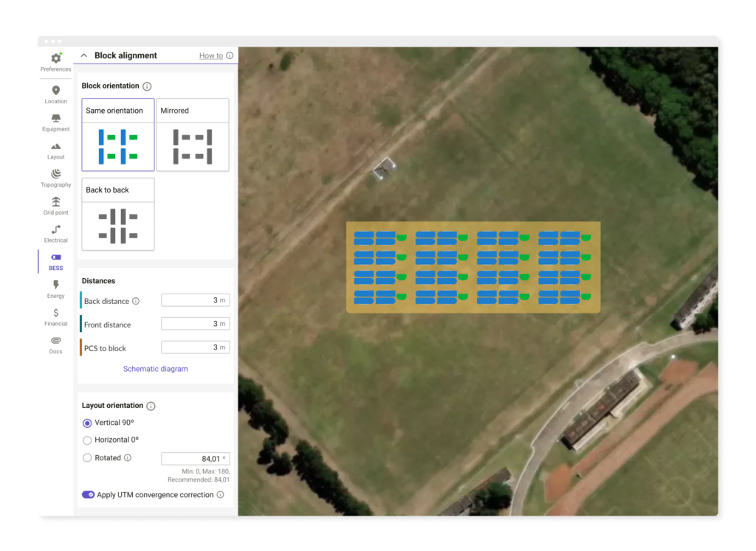Screen dimensions: 756x551
Task: Open the Energy sidebar section
Action: click(55, 285)
